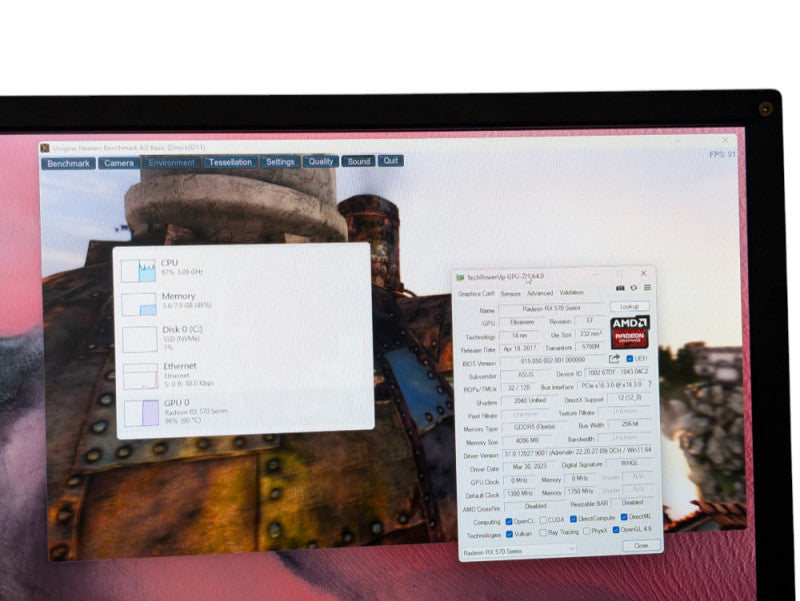Switch to the Sensors tab
Screen dimensions: 800x601
click(x=510, y=293)
